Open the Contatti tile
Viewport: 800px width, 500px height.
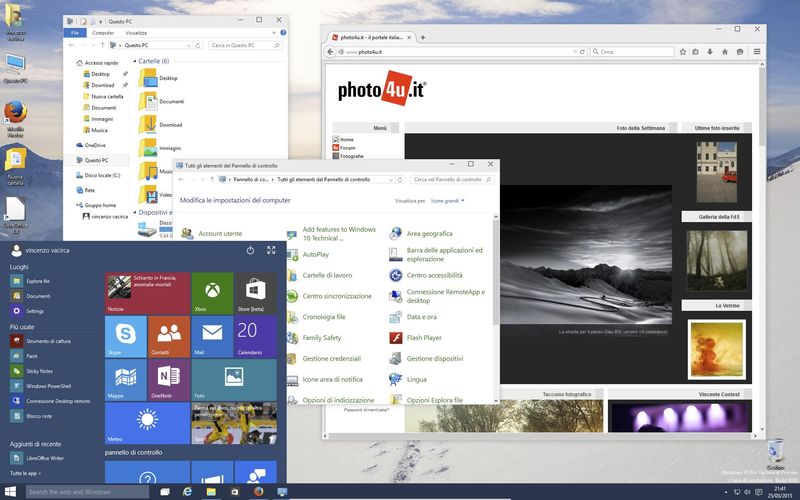click(x=169, y=336)
